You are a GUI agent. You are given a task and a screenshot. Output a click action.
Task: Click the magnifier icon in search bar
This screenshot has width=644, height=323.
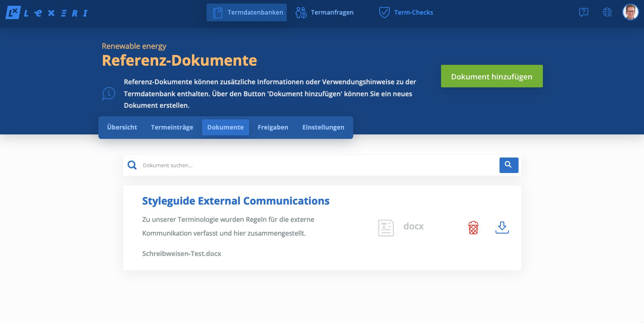pyautogui.click(x=132, y=165)
